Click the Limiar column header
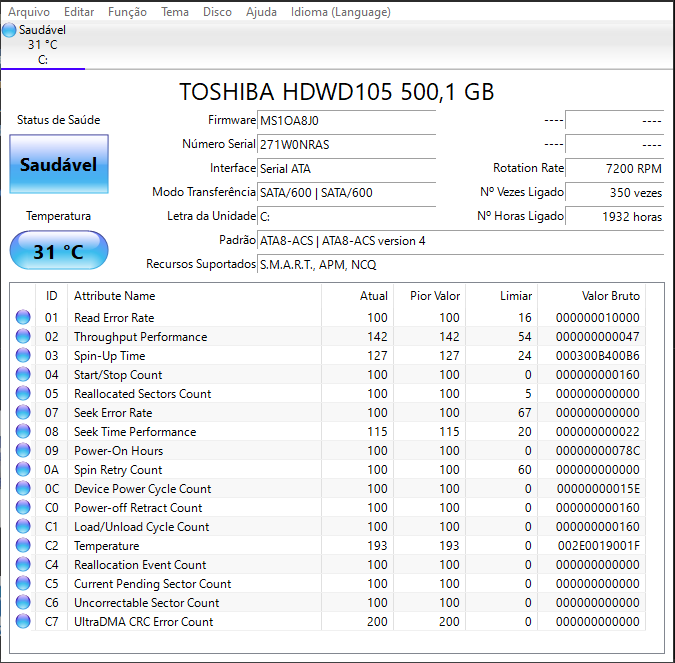The image size is (675, 663). coord(502,296)
